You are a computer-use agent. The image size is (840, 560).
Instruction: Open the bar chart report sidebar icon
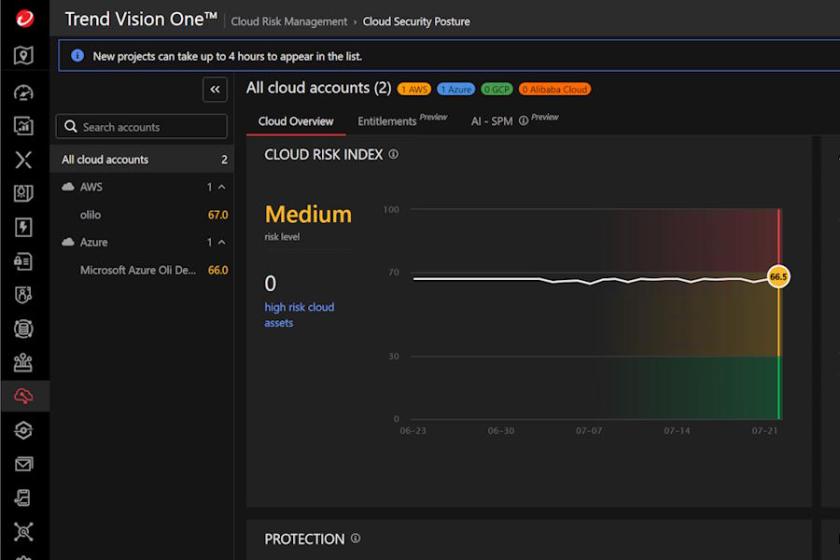[x=24, y=126]
